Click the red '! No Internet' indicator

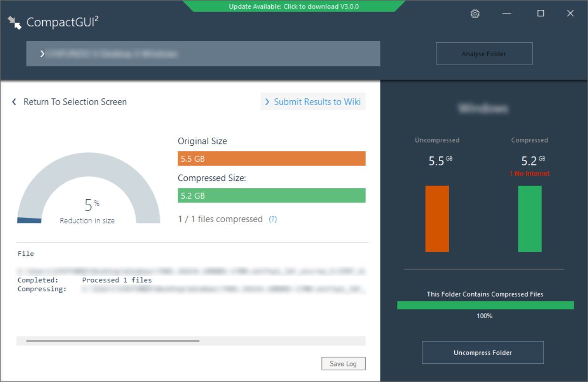[x=529, y=173]
